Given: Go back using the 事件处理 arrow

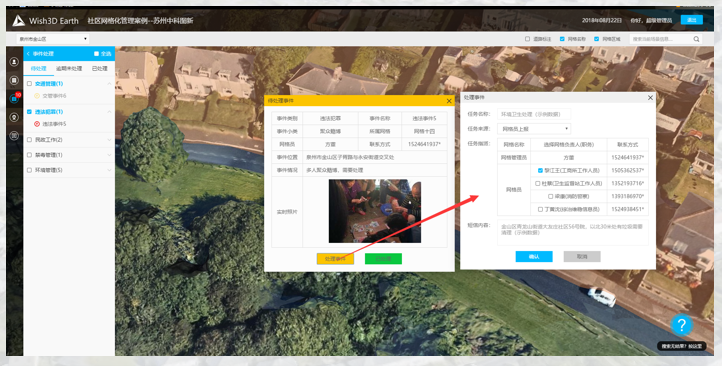Looking at the screenshot, I should click(x=28, y=54).
